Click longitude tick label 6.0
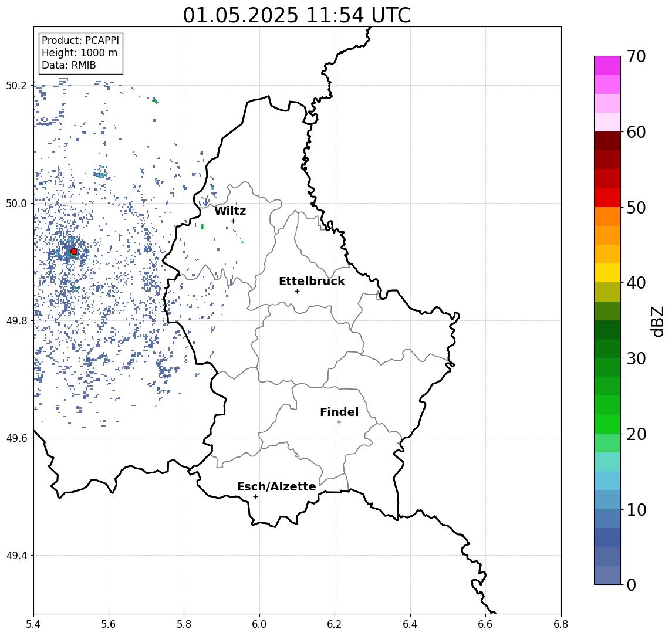672x636 pixels. tap(259, 624)
